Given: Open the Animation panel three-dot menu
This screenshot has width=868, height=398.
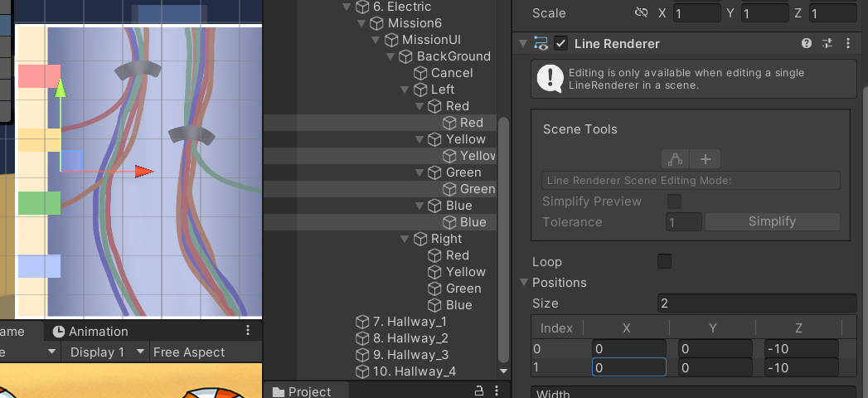Looking at the screenshot, I should 247,331.
